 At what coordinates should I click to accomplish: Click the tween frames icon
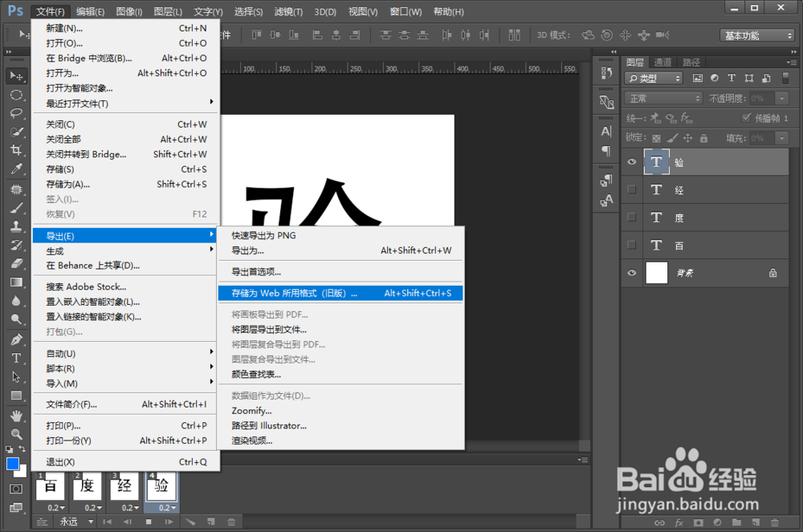(x=190, y=522)
